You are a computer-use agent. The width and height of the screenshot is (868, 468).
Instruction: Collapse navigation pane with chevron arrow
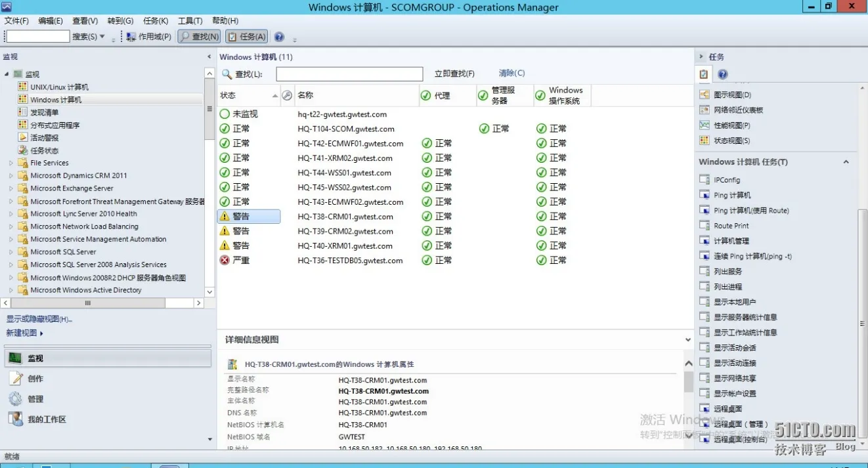pyautogui.click(x=209, y=57)
